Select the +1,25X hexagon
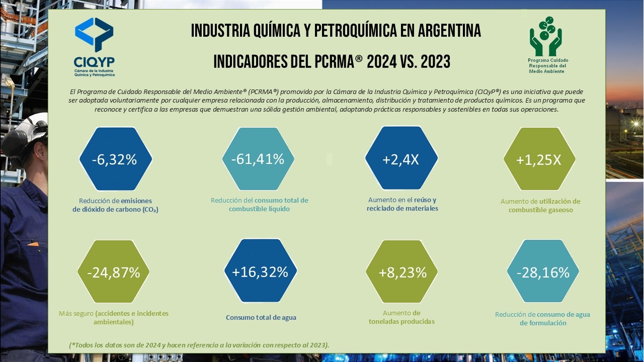Viewport: 644px width, 362px height. click(x=540, y=159)
